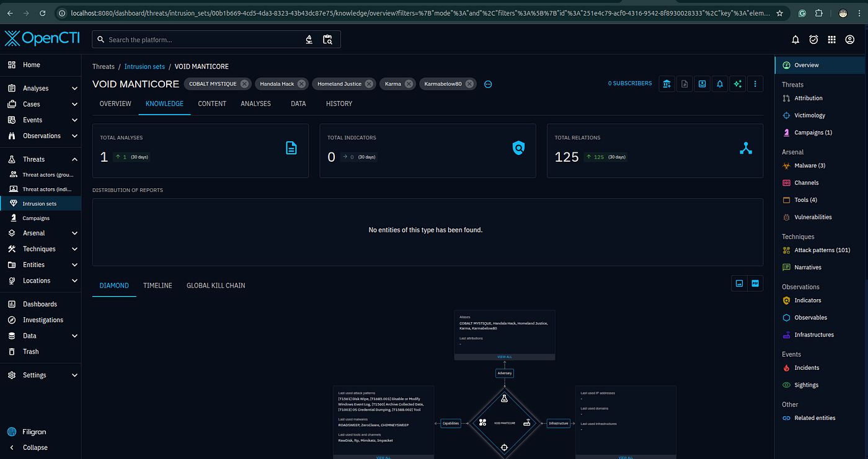Open the alarm clock triggers icon
This screenshot has width=868, height=459.
813,40
